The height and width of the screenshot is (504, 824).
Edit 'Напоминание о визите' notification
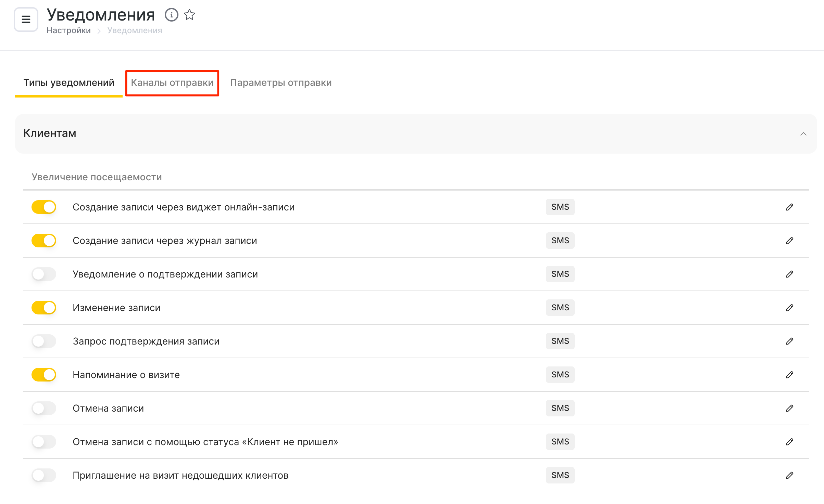point(789,375)
